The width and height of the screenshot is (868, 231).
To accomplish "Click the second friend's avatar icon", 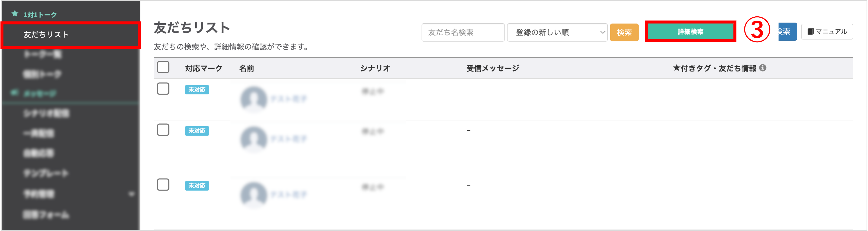I will point(253,139).
